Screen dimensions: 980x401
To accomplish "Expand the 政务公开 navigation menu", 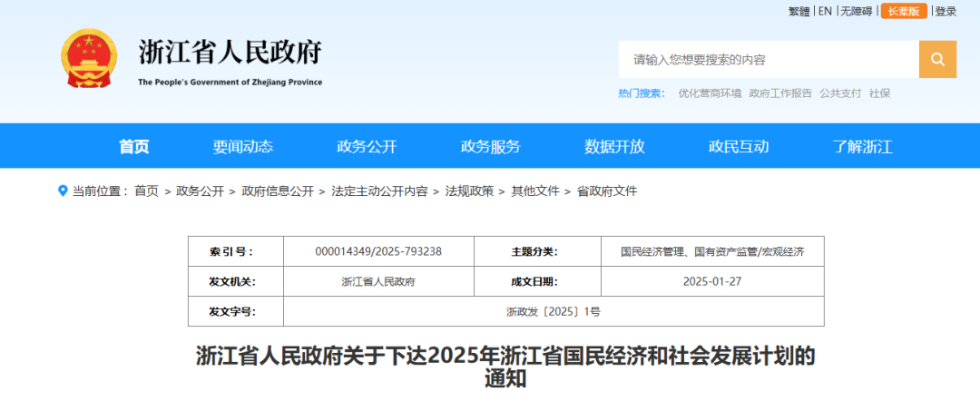I will (367, 147).
